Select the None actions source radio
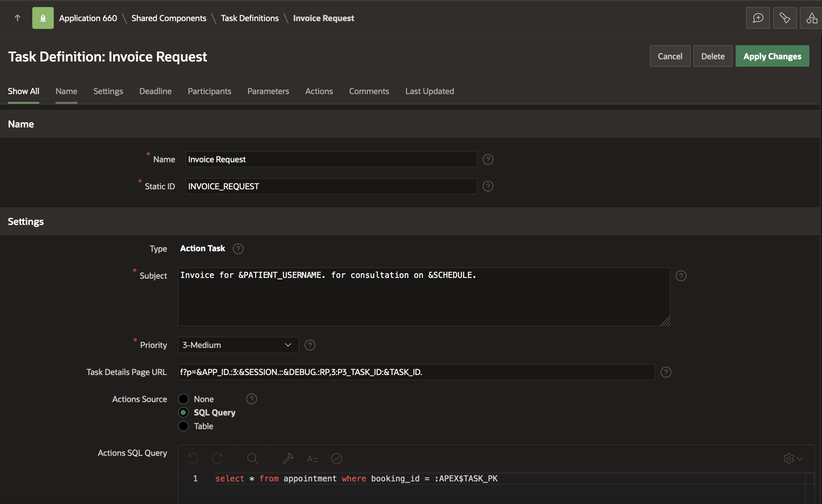Image resolution: width=822 pixels, height=504 pixels. pyautogui.click(x=184, y=399)
